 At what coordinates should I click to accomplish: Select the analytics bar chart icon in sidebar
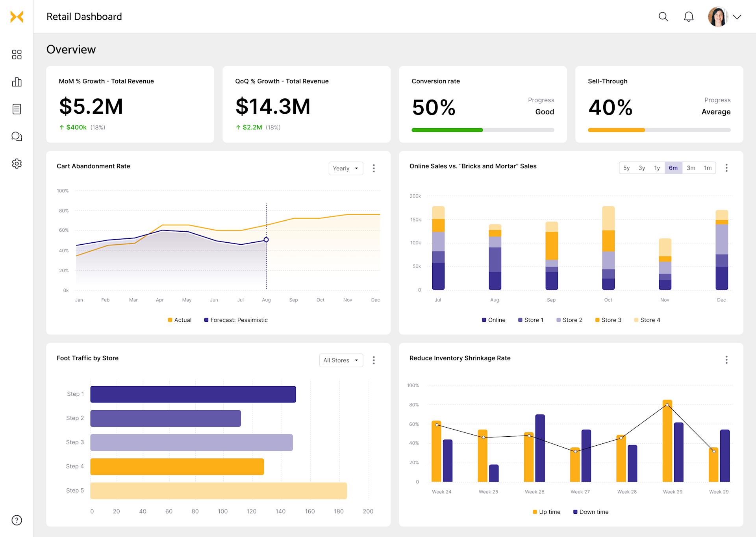tap(17, 81)
